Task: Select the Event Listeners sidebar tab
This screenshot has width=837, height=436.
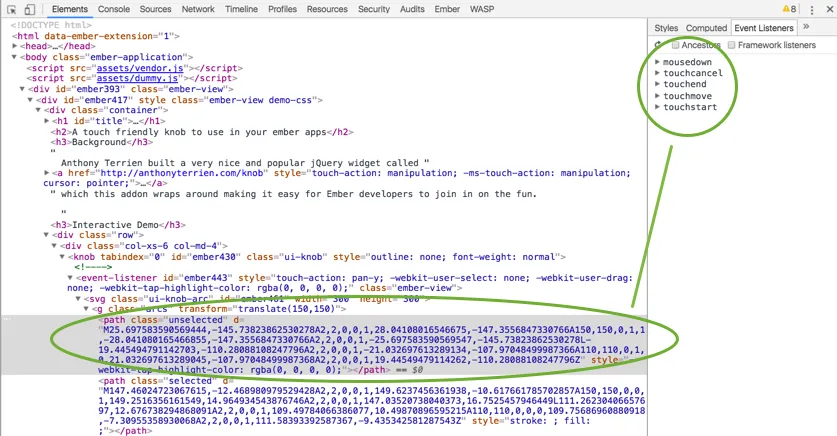Action: tap(764, 28)
